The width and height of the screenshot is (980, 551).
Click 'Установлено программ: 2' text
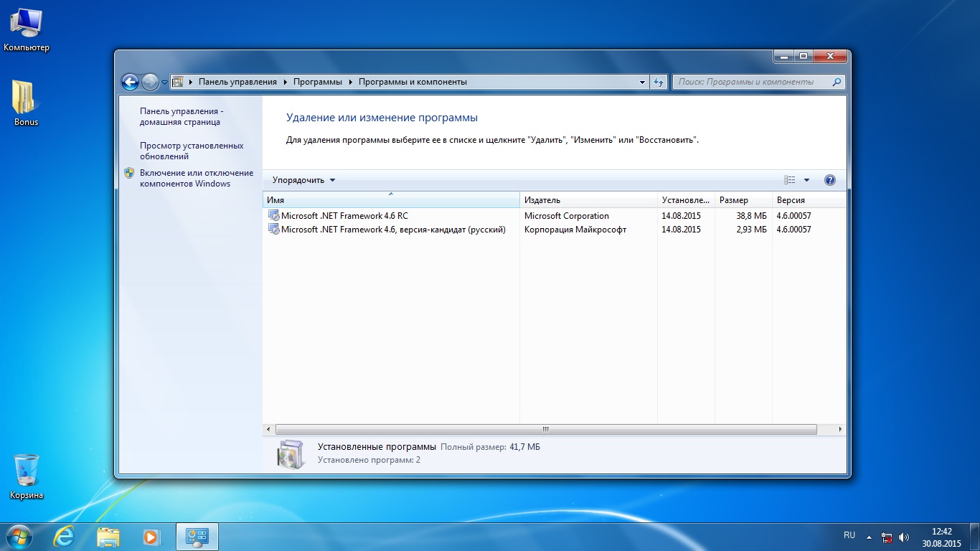pos(369,459)
